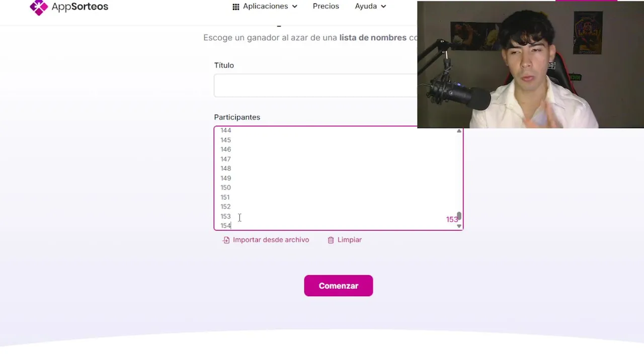Click the participants scrollbar thumb

459,216
